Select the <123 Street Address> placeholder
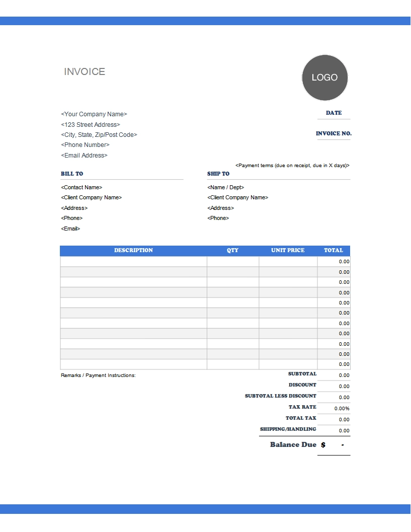This screenshot has width=411, height=532. click(91, 124)
